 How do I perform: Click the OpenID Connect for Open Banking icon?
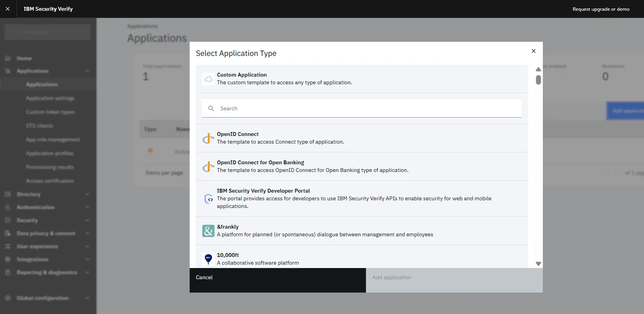pos(208,167)
